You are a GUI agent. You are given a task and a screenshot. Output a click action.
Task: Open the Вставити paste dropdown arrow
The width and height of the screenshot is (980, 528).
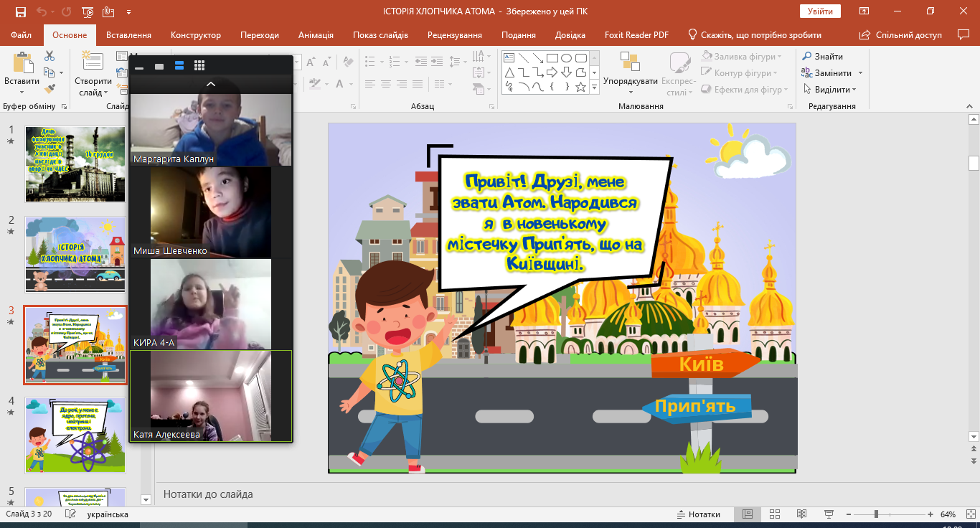(22, 92)
